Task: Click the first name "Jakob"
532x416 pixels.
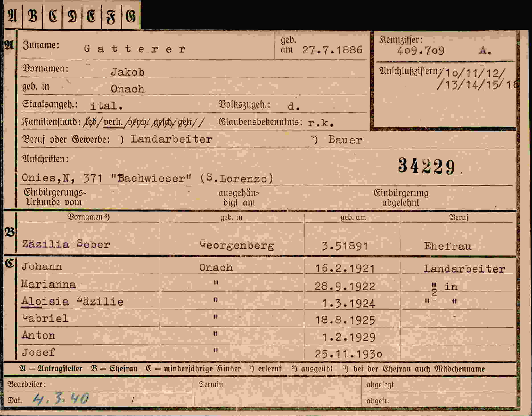Action: 128,72
